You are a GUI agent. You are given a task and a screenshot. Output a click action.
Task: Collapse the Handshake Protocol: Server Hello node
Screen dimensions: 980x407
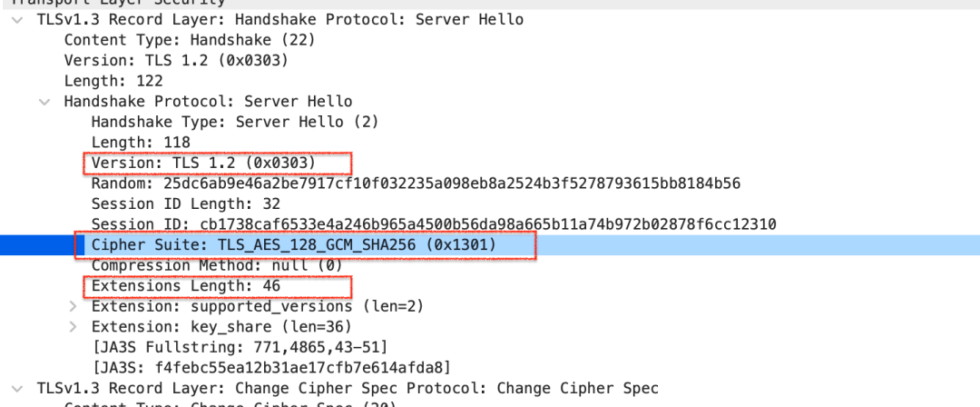coord(45,102)
